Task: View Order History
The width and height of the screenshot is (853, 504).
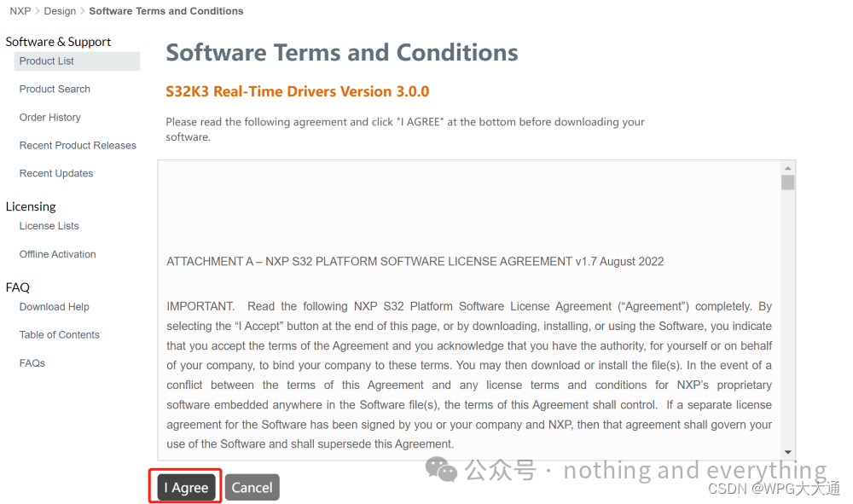Action: pyautogui.click(x=50, y=118)
